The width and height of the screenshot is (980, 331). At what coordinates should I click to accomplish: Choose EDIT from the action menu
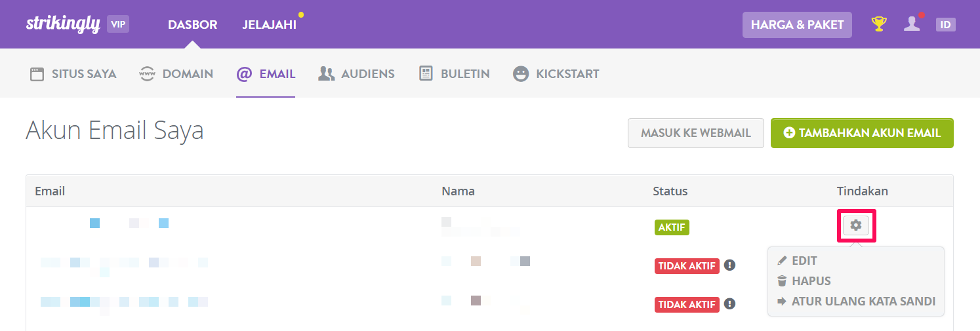[x=797, y=260]
